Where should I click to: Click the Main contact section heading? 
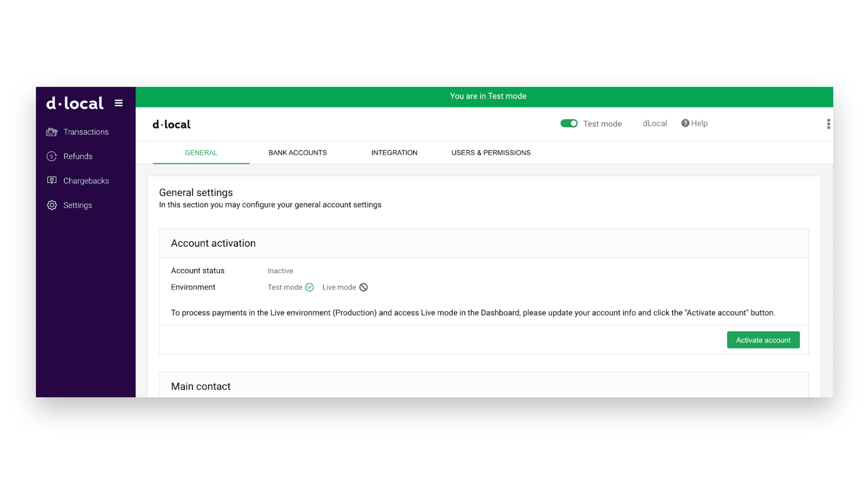(x=200, y=386)
